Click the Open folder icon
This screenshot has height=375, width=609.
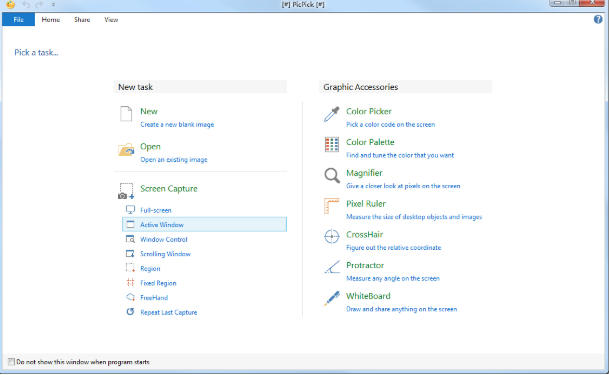(126, 149)
